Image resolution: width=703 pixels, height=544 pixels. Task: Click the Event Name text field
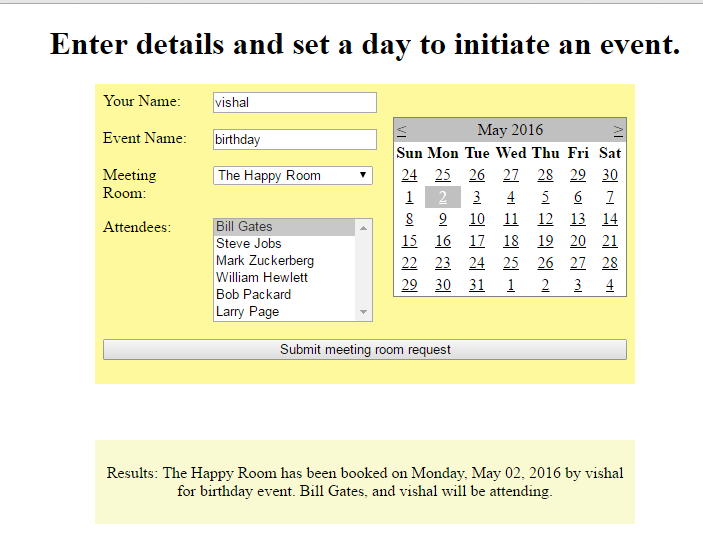tap(294, 140)
